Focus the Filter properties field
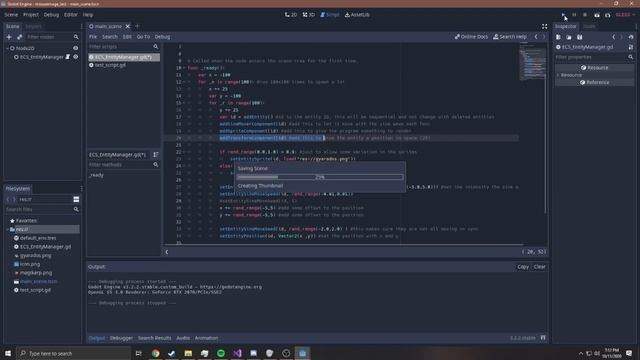This screenshot has height=360, width=640. [591, 57]
